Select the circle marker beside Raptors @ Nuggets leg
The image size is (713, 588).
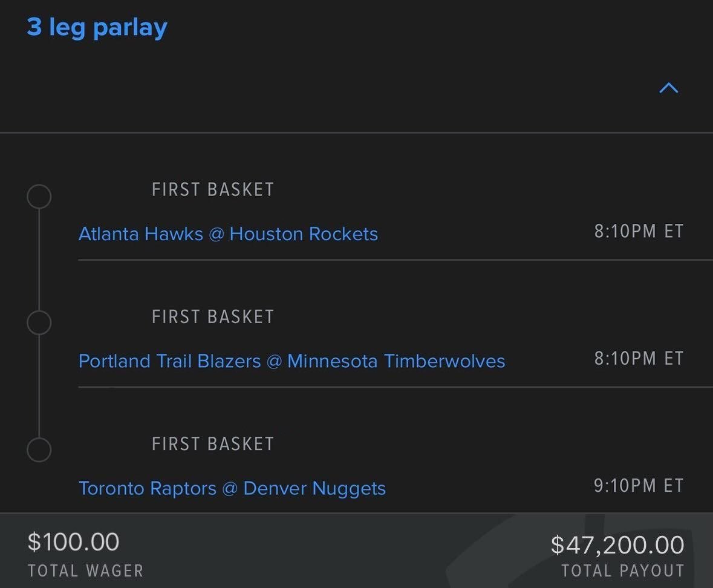[39, 450]
